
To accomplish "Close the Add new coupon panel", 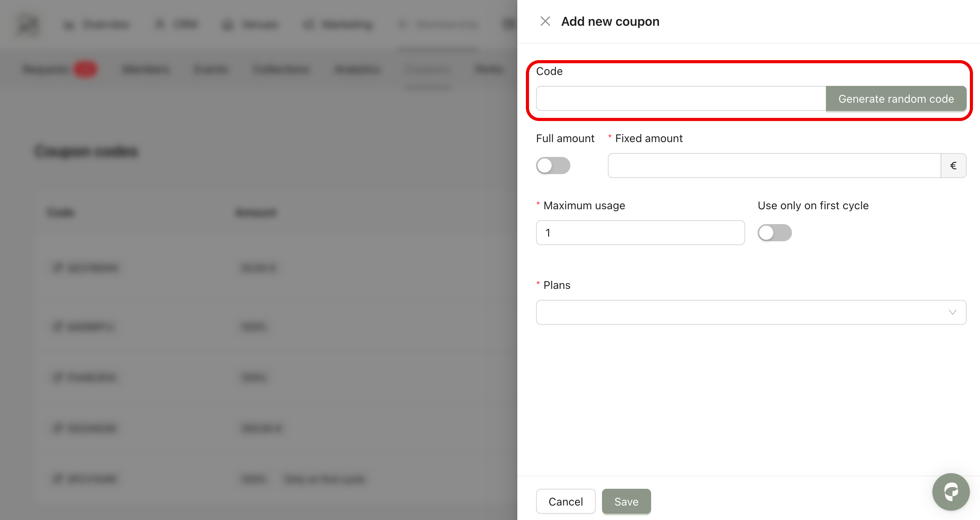I will [x=545, y=21].
